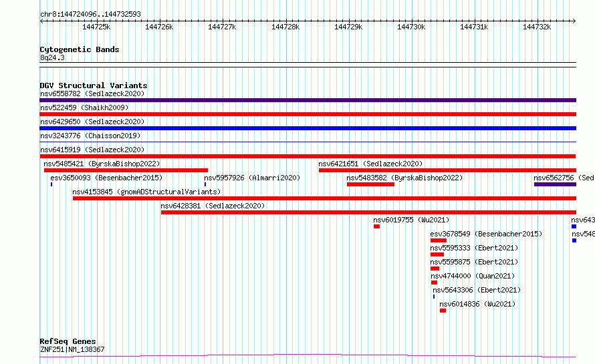Select the red nsv5483582 variant bar
This screenshot has height=364, width=595.
point(370,184)
